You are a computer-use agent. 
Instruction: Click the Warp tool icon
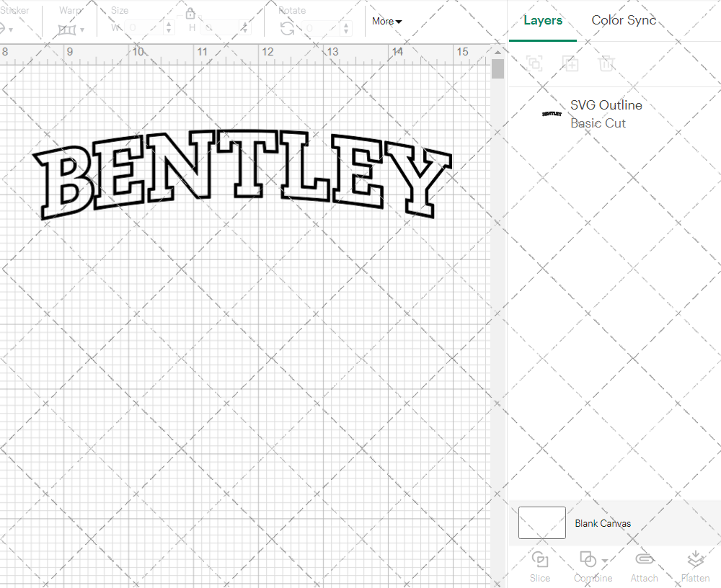68,29
